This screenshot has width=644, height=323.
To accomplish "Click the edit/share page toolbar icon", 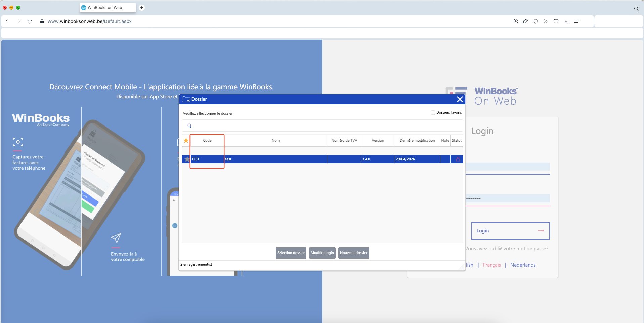I will [516, 21].
